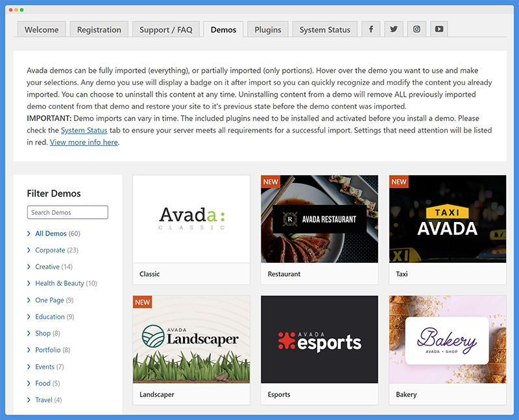Select the Taxi Avada demo thumbnail
The width and height of the screenshot is (519, 420).
448,219
